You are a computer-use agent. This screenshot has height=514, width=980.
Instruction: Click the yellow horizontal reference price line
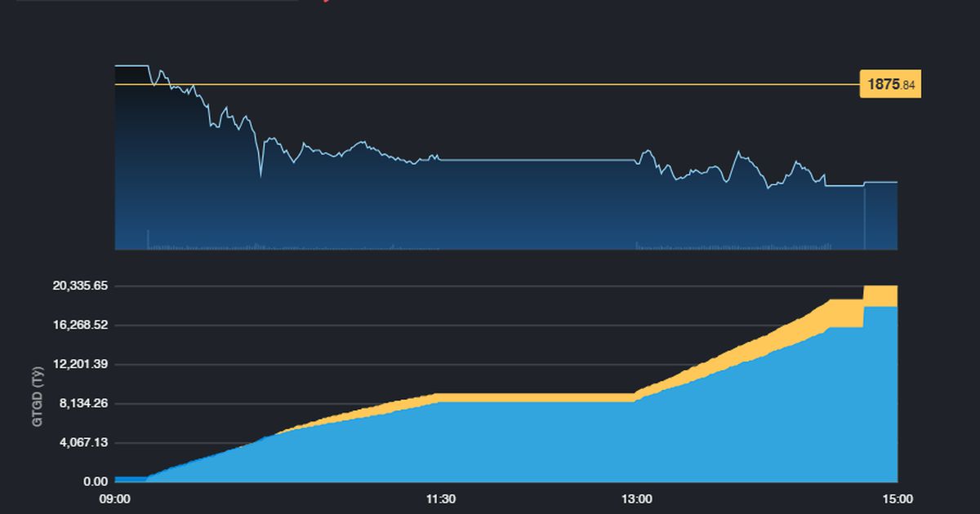[490, 84]
